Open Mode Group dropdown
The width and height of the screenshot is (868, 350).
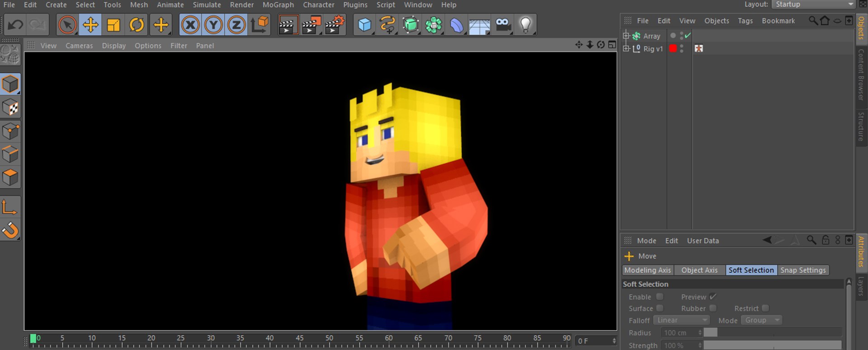tap(762, 320)
